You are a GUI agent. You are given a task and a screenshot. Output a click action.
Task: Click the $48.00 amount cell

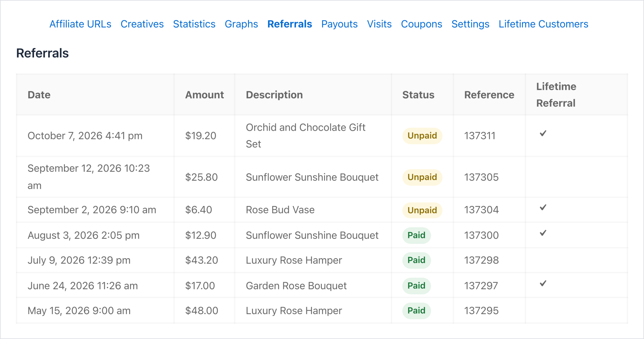202,311
